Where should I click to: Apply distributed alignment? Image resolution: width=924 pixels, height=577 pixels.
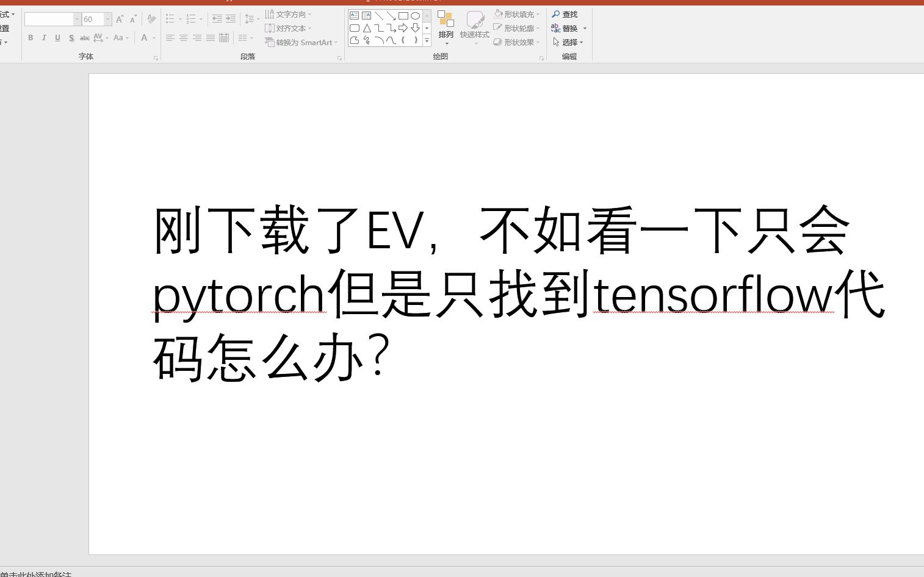pyautogui.click(x=224, y=38)
